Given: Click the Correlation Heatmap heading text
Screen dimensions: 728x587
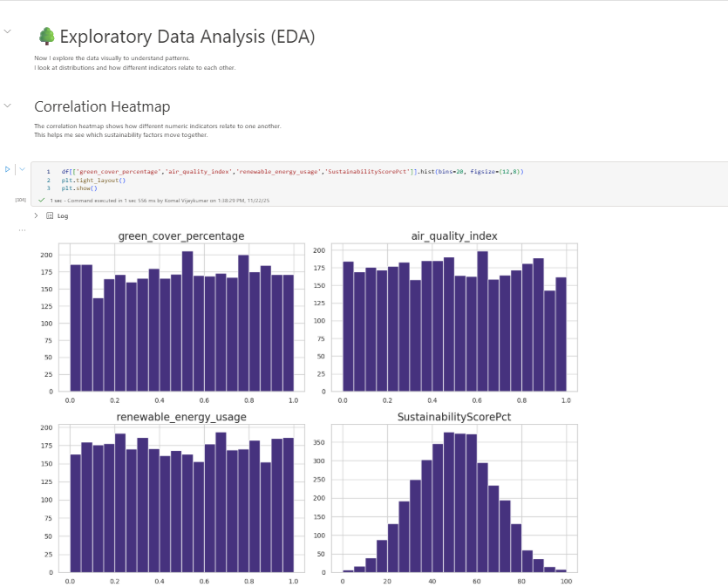Looking at the screenshot, I should [102, 106].
